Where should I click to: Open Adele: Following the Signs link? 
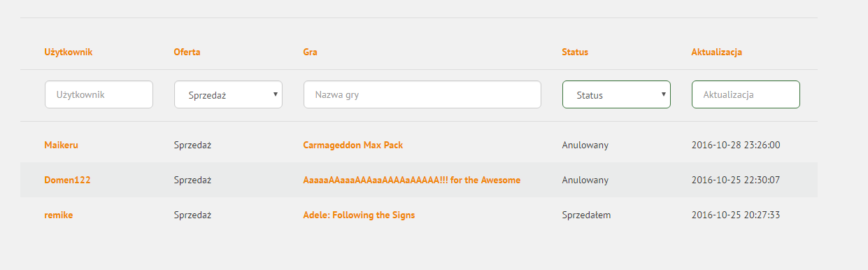coord(359,215)
